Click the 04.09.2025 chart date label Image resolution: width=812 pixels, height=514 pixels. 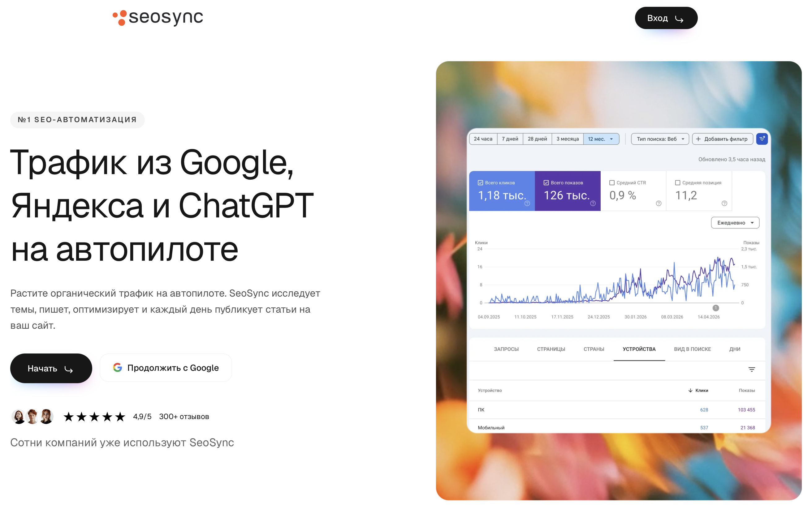(489, 317)
